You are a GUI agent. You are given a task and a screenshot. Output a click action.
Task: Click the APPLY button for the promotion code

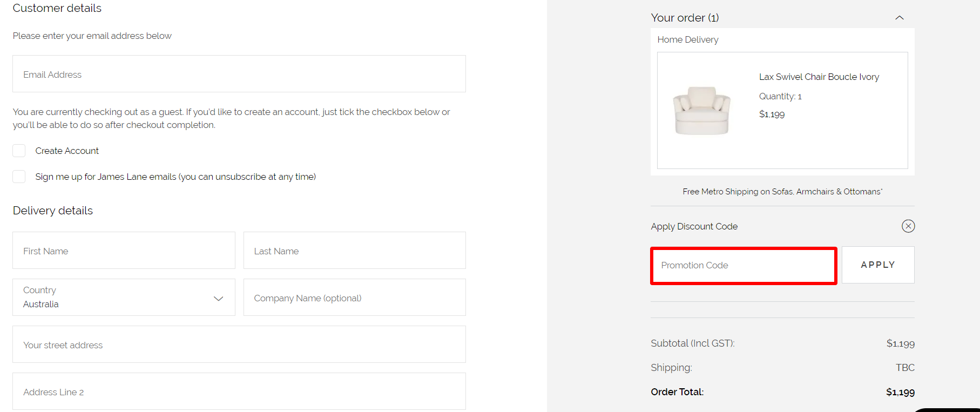click(877, 265)
